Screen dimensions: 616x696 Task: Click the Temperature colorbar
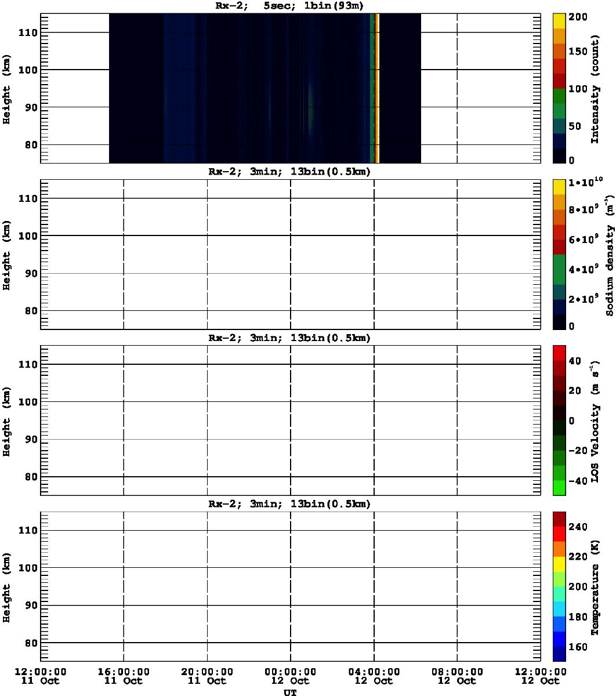point(559,586)
